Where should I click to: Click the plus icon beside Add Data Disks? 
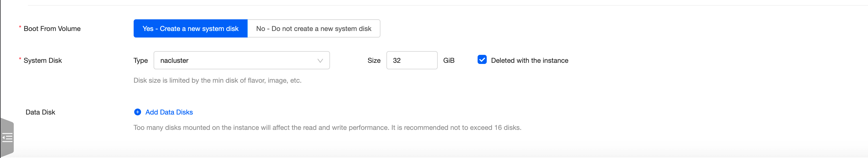137,112
